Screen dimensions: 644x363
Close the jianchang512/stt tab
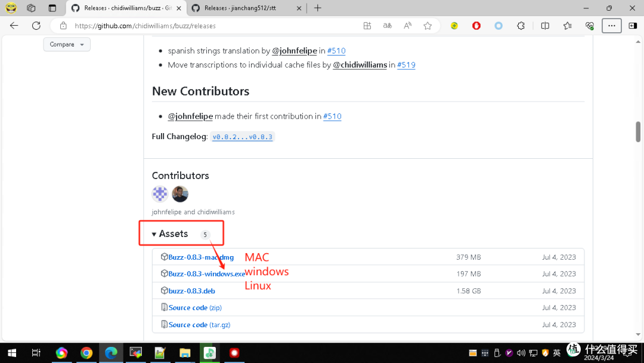(x=299, y=8)
